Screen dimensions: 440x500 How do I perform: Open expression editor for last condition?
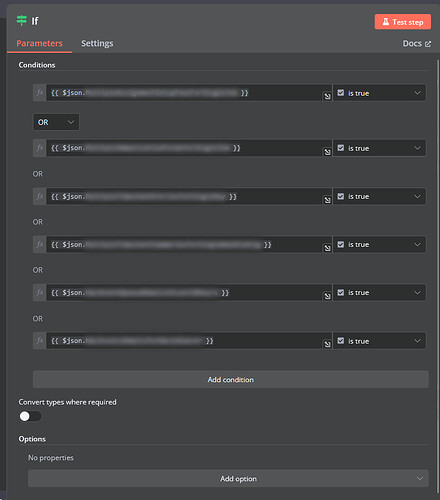pyautogui.click(x=327, y=344)
